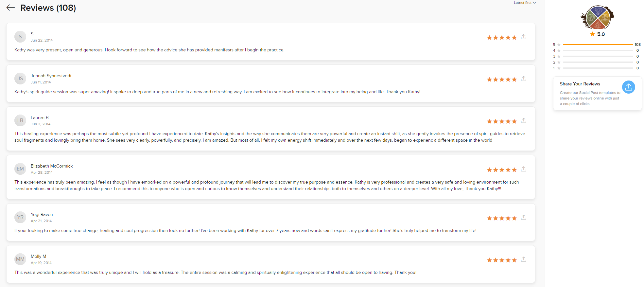The image size is (644, 287).
Task: Open the Latest first sort dropdown
Action: tap(525, 3)
